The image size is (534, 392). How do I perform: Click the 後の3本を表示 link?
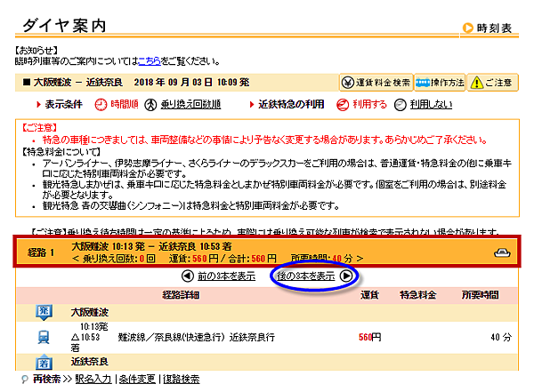pos(306,276)
